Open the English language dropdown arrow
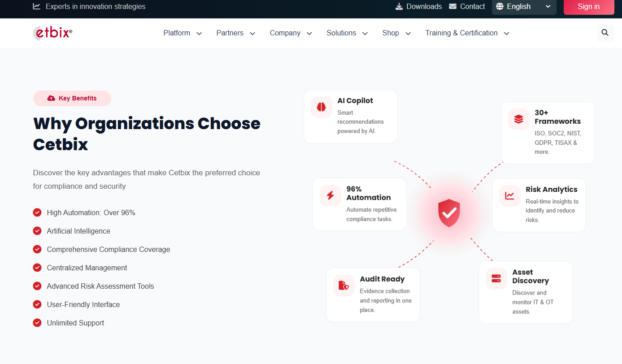Image resolution: width=622 pixels, height=364 pixels. coord(548,6)
